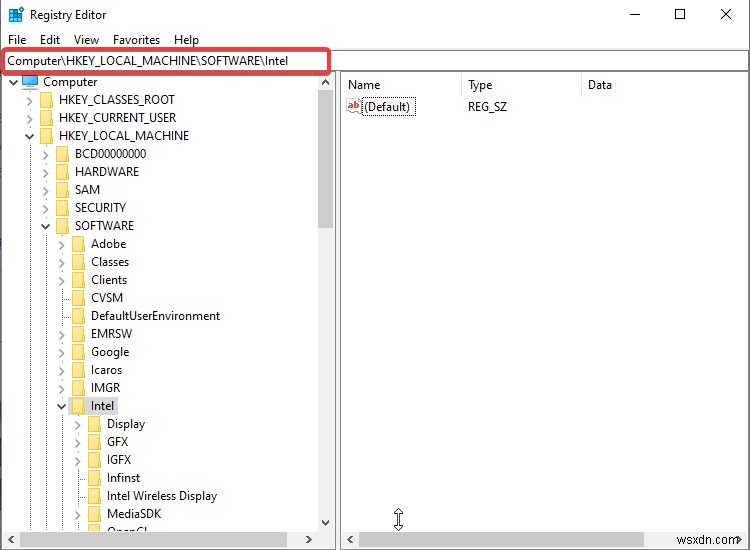The width and height of the screenshot is (750, 550).
Task: Open the Edit menu
Action: coord(50,40)
